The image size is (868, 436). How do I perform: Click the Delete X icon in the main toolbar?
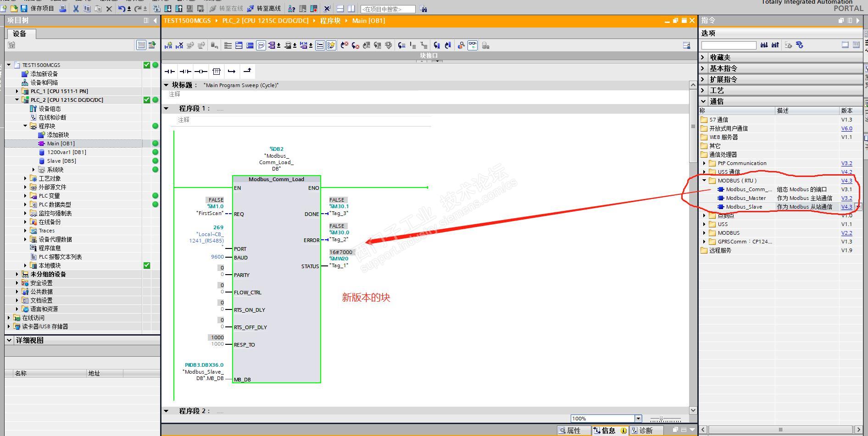pyautogui.click(x=109, y=8)
